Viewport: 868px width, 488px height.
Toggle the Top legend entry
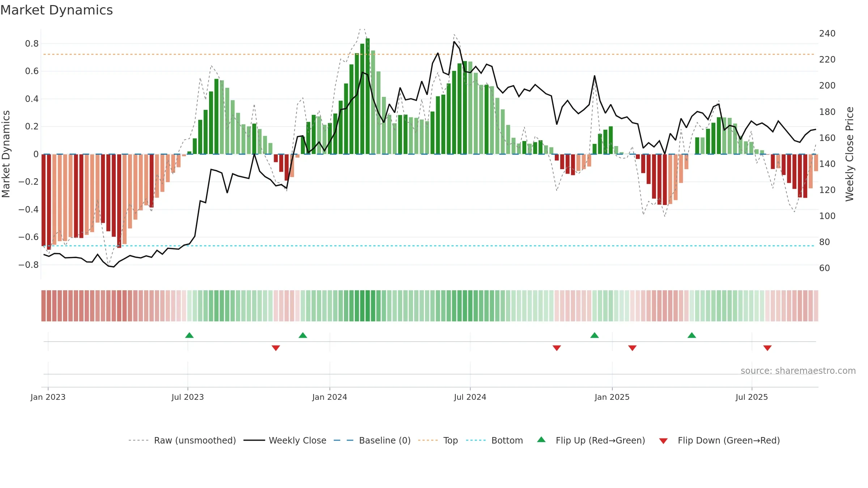pos(438,440)
